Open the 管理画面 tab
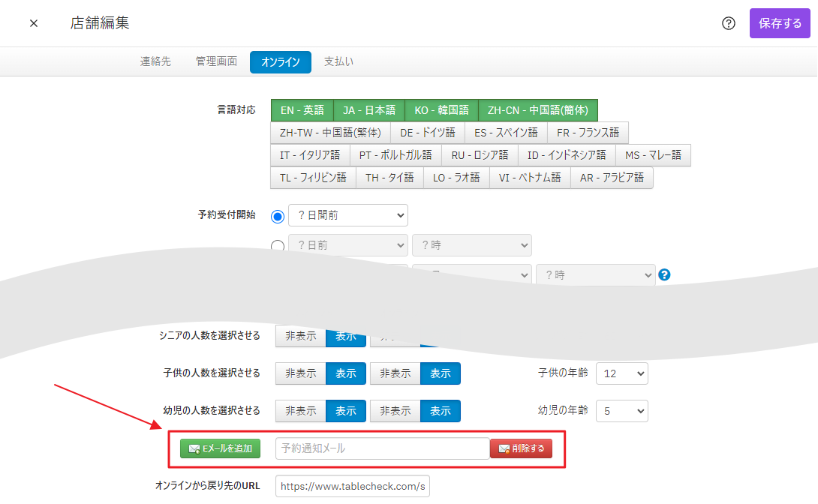The height and width of the screenshot is (504, 818). pyautogui.click(x=216, y=61)
